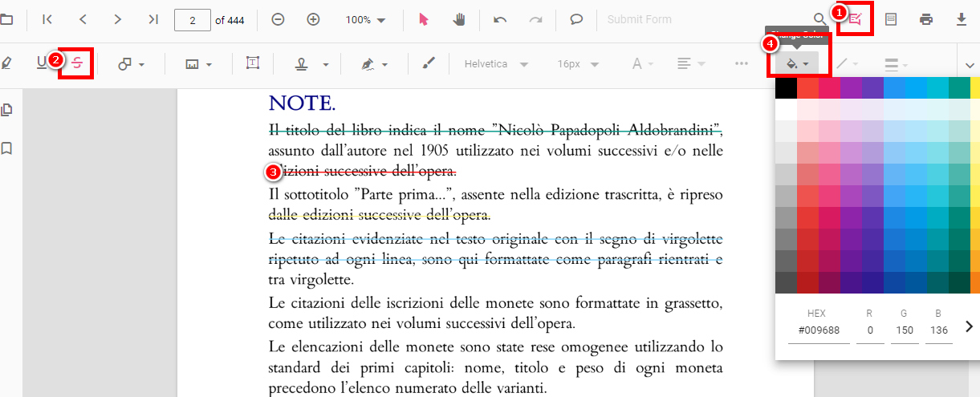Download the PDF file
This screenshot has width=980, height=397.
pyautogui.click(x=962, y=19)
